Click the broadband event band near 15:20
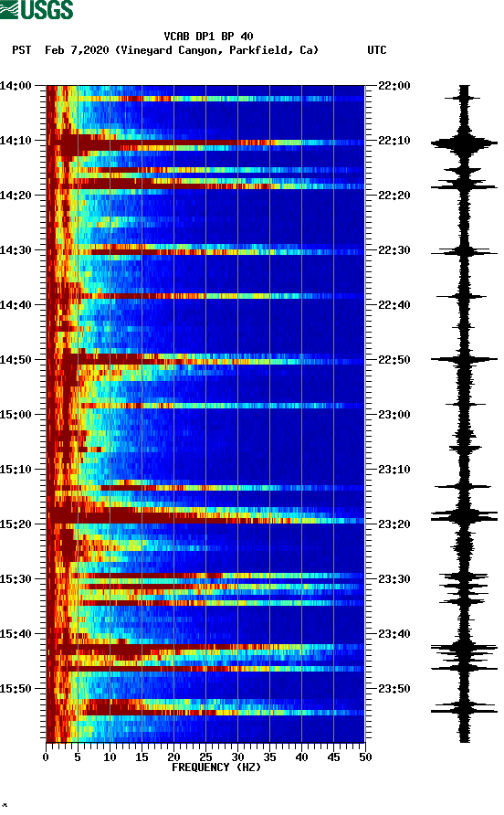The width and height of the screenshot is (504, 815). click(205, 516)
